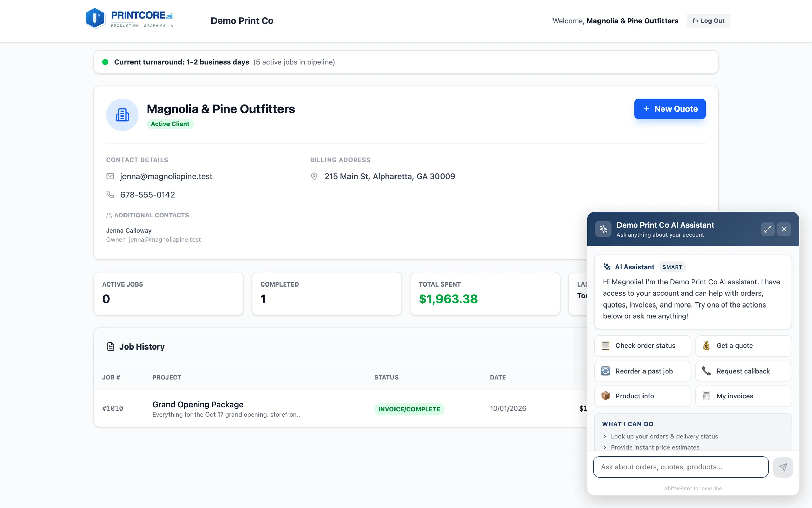Screen dimensions: 812x508
Task: Open job #1010 row
Action: tap(340, 409)
